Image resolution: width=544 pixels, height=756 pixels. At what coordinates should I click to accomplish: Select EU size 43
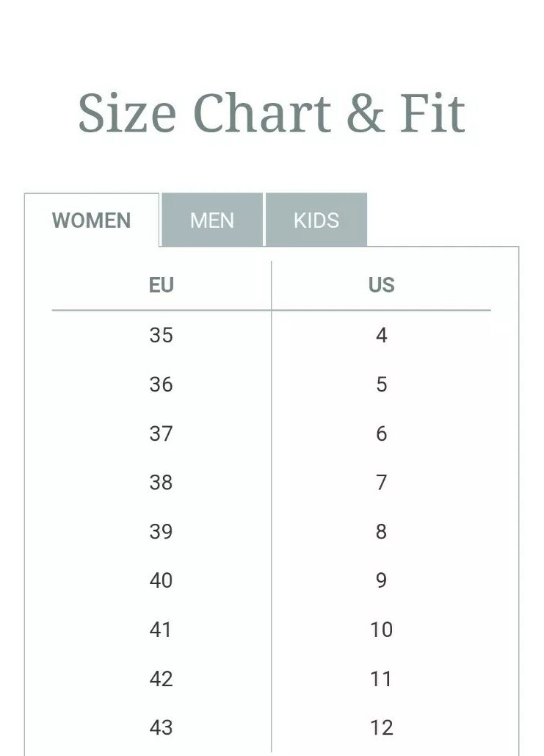161,727
